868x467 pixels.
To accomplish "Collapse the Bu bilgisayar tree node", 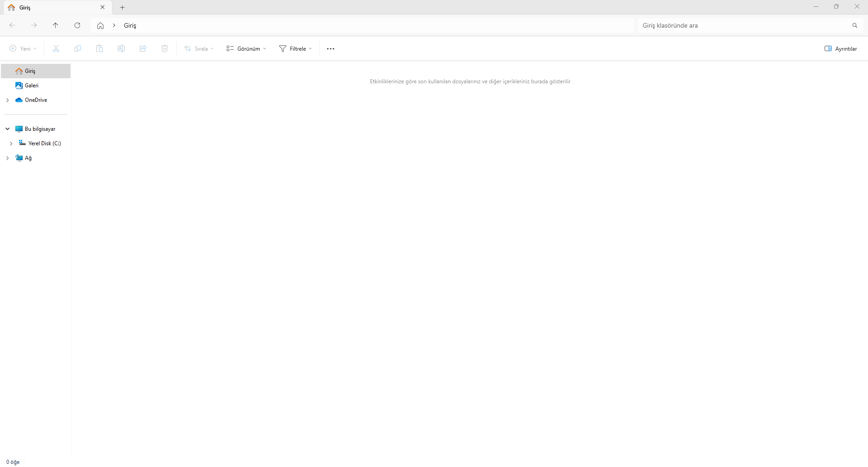I will 8,129.
